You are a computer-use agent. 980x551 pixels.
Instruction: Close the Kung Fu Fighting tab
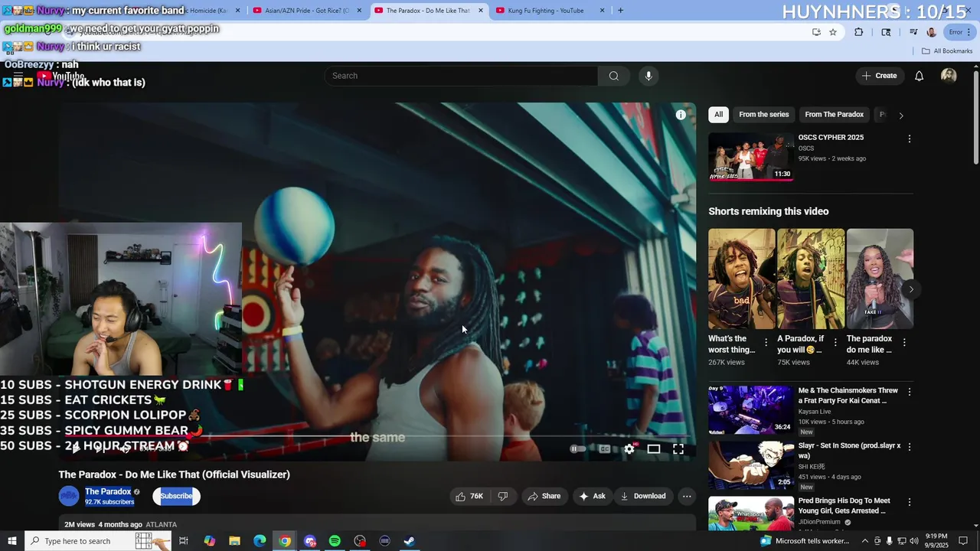(602, 11)
